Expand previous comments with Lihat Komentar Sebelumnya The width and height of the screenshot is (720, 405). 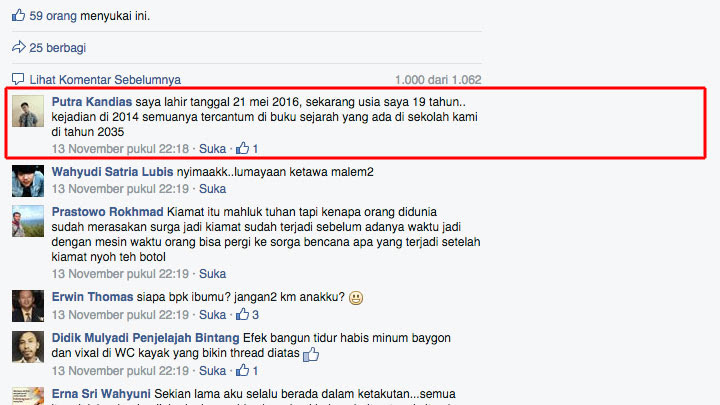pyautogui.click(x=105, y=80)
